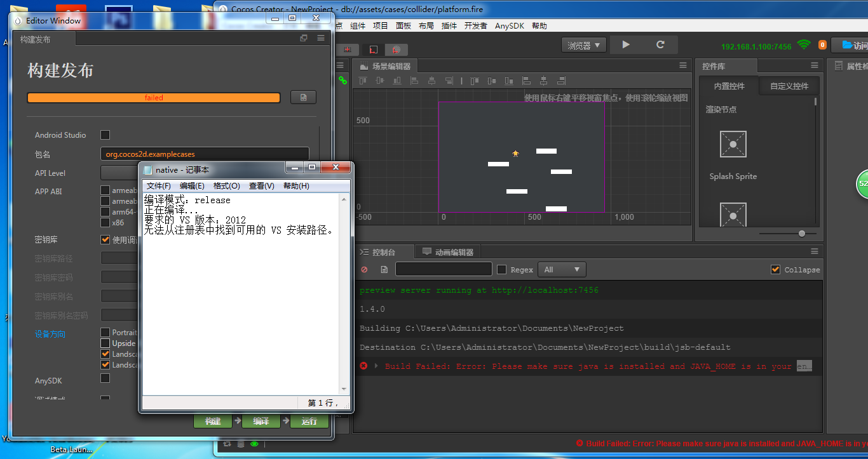Click the rightmost distribute icon in scene toolbar
The height and width of the screenshot is (459, 868).
click(560, 81)
